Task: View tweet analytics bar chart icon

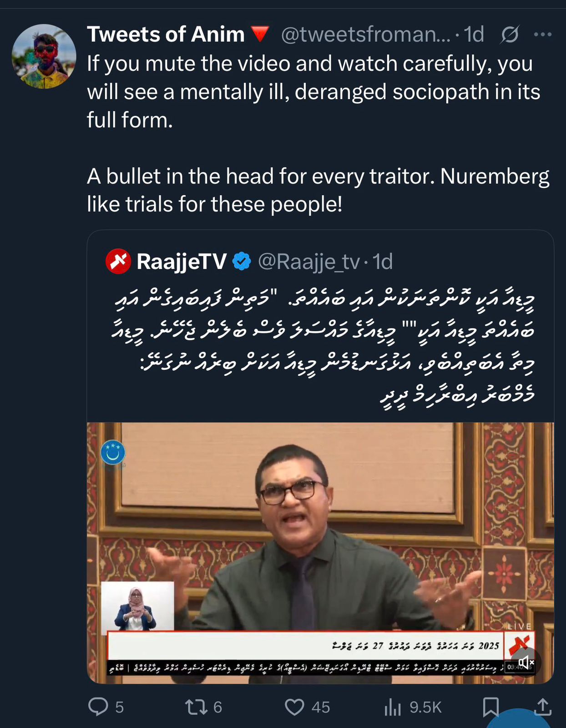Action: point(392,707)
